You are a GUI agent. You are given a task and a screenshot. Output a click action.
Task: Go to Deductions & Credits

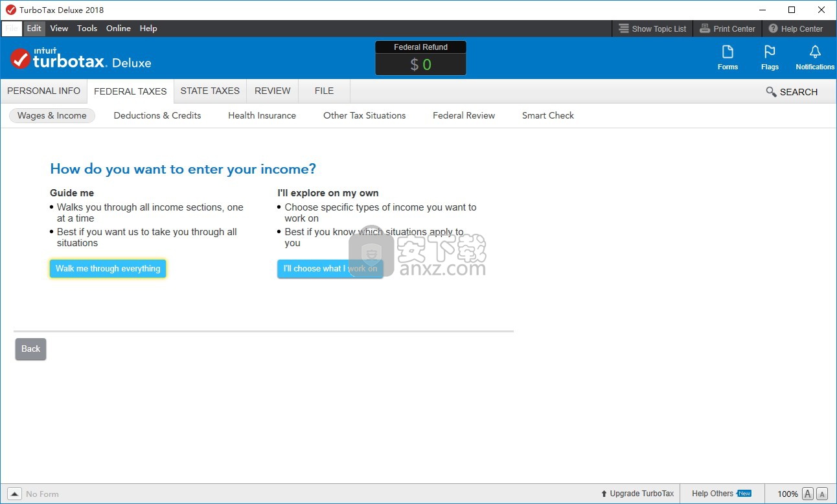pyautogui.click(x=157, y=115)
